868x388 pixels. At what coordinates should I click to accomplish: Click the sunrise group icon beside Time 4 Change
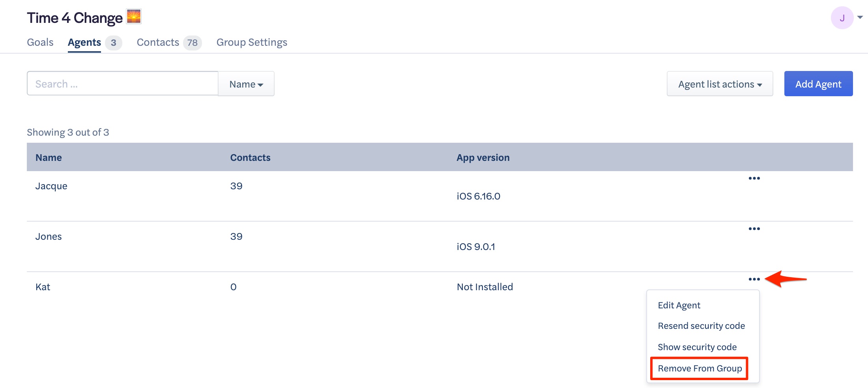[134, 17]
